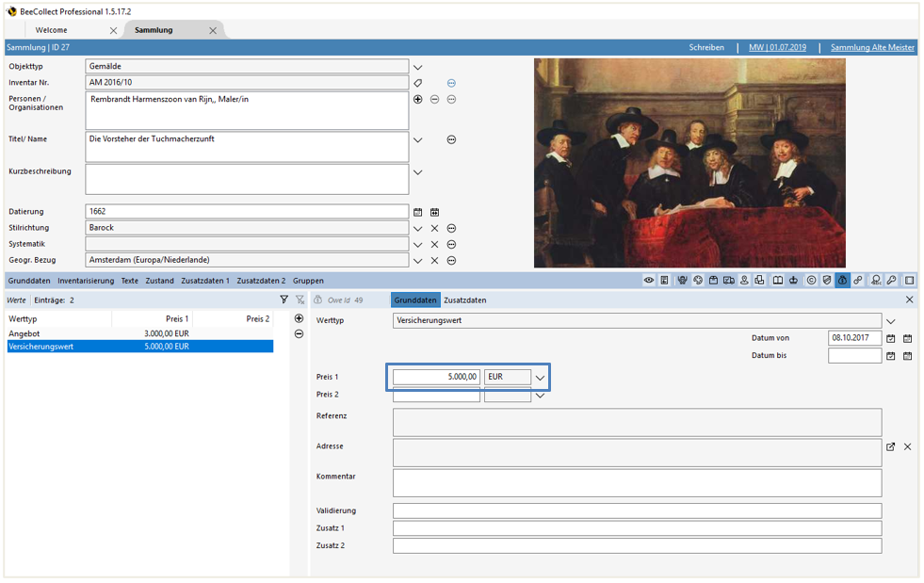This screenshot has width=924, height=583.
Task: Click the open book literature icon
Action: 777,281
